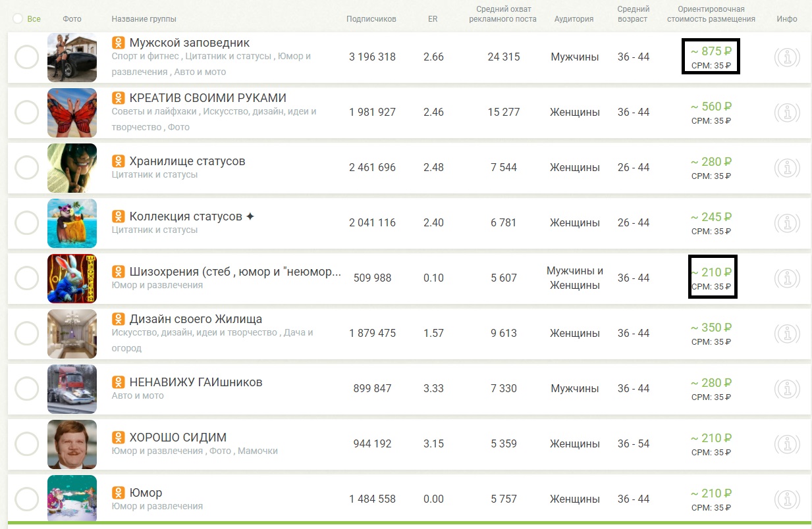Click Odnoklassniki icon beside Дизайн своего Жилища

[118, 319]
